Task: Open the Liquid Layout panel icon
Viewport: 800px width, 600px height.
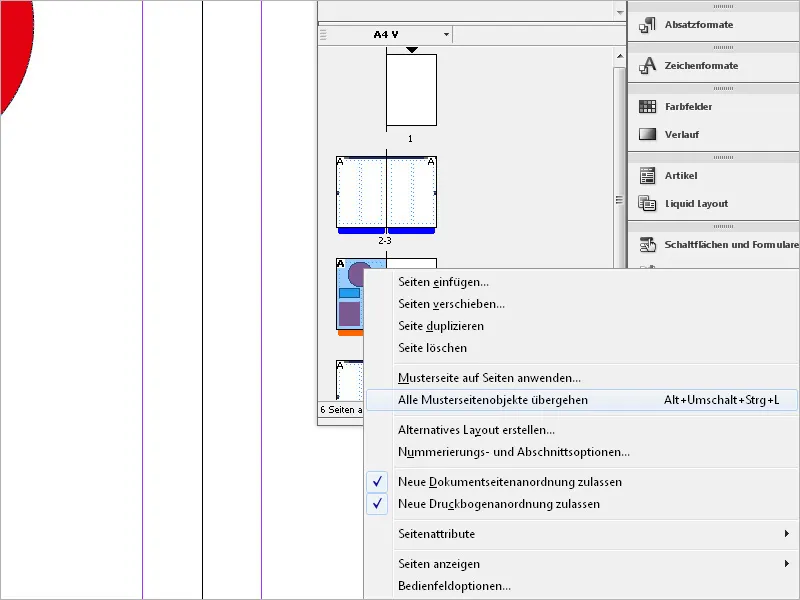Action: pos(647,203)
